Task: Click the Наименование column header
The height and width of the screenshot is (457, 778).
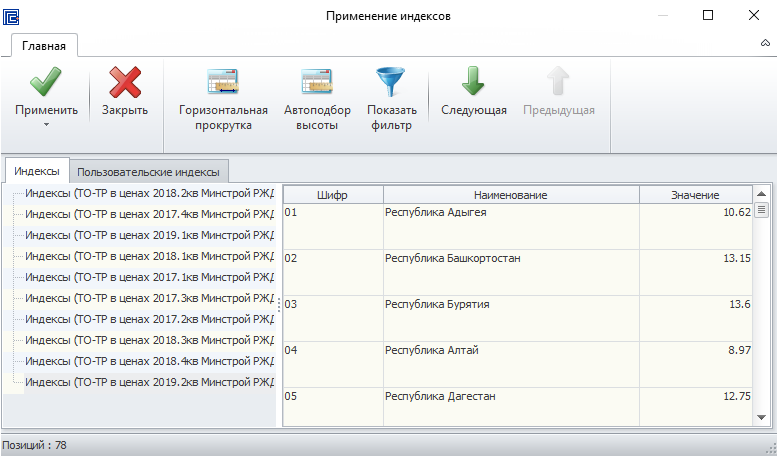Action: (x=511, y=195)
